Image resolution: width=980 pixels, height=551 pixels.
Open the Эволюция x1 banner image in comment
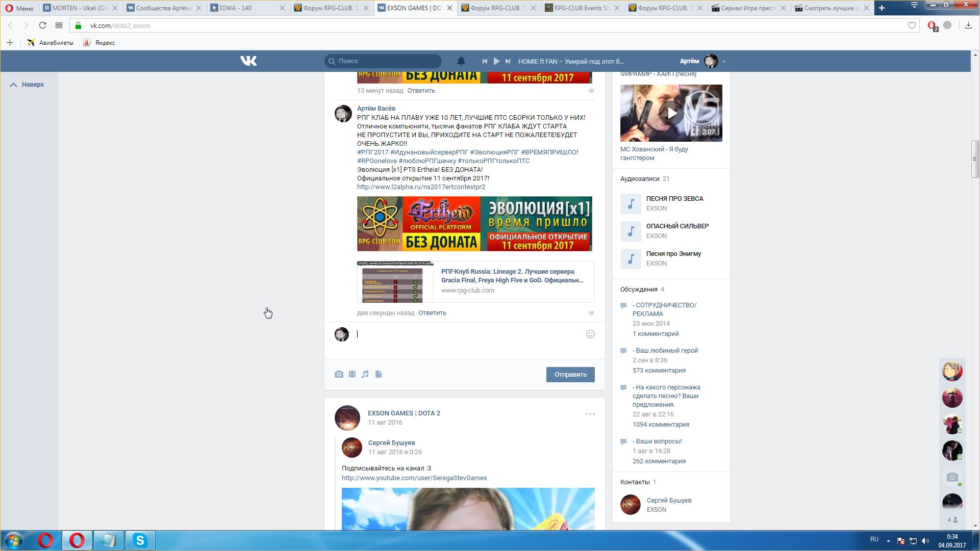[x=474, y=224]
